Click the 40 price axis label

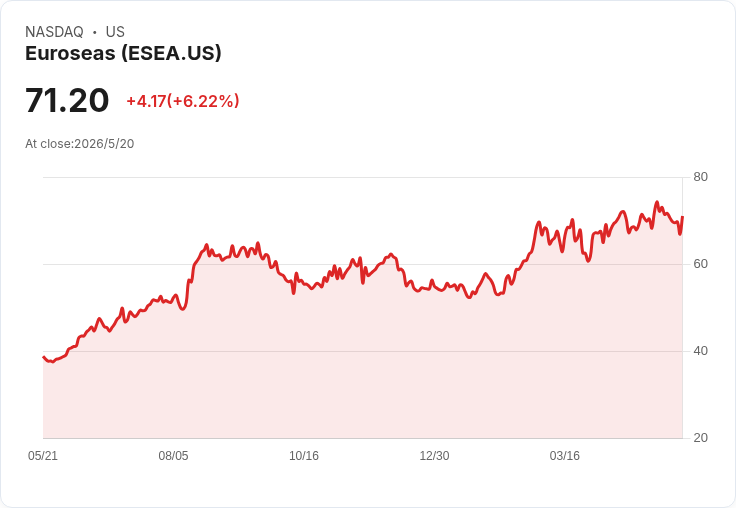click(700, 351)
